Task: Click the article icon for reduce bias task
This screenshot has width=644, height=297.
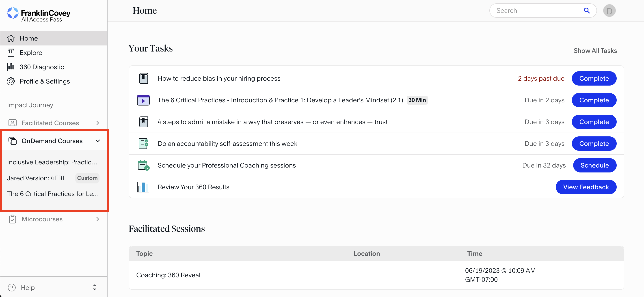Action: [143, 78]
